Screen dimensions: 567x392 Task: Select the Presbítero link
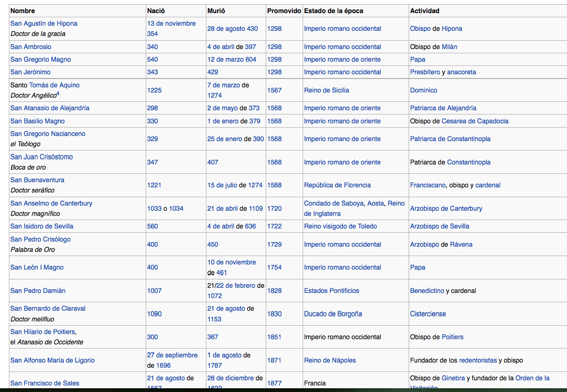(x=425, y=72)
